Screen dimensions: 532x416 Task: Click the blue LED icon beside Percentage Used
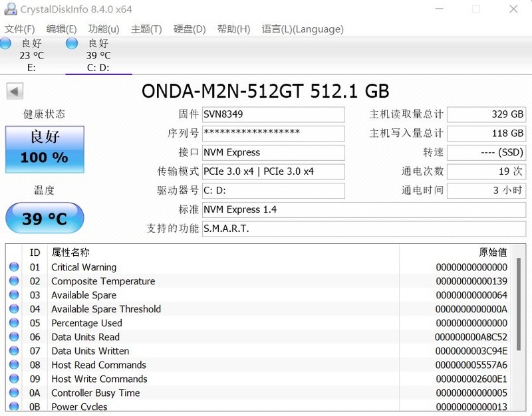[14, 323]
